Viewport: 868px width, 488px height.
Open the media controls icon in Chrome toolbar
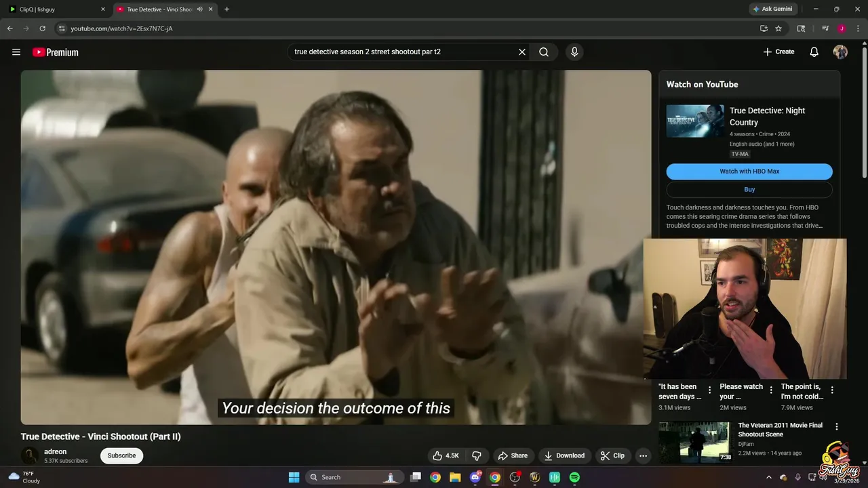(x=825, y=28)
